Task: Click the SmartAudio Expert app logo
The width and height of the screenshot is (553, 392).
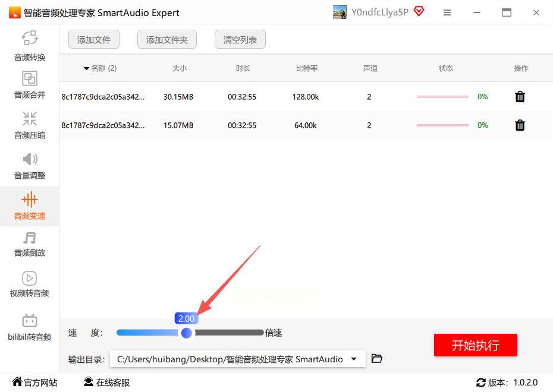Action: pyautogui.click(x=15, y=12)
